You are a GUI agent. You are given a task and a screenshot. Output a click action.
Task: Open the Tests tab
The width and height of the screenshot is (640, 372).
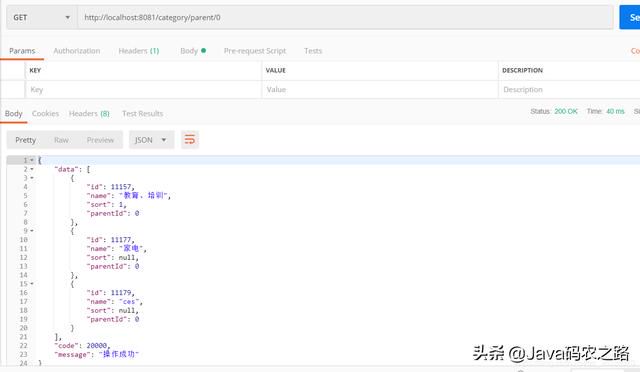point(313,51)
